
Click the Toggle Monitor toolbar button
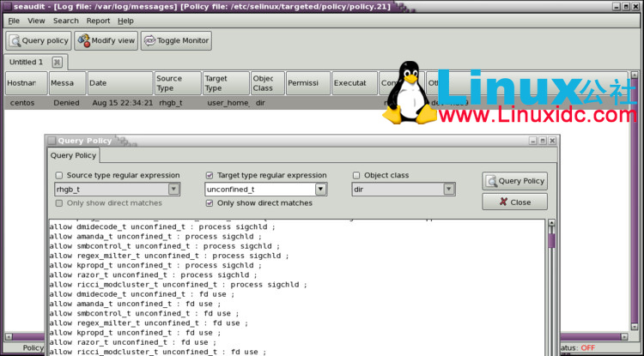point(176,40)
